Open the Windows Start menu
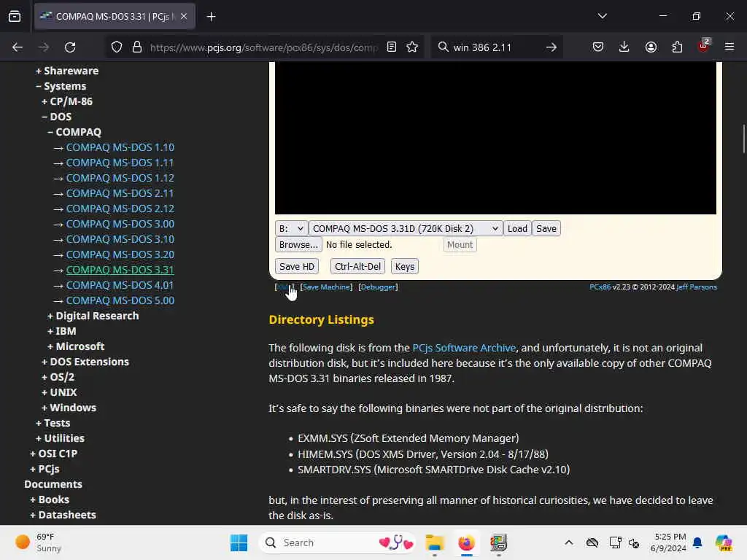 click(239, 542)
